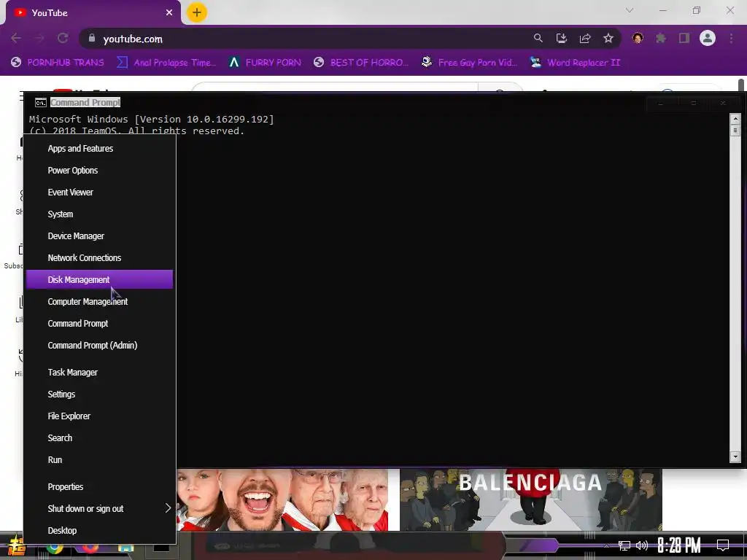Viewport: 747px width, 560px height.
Task: Click the Command Prompt scrollbar up arrow
Action: tap(735, 119)
